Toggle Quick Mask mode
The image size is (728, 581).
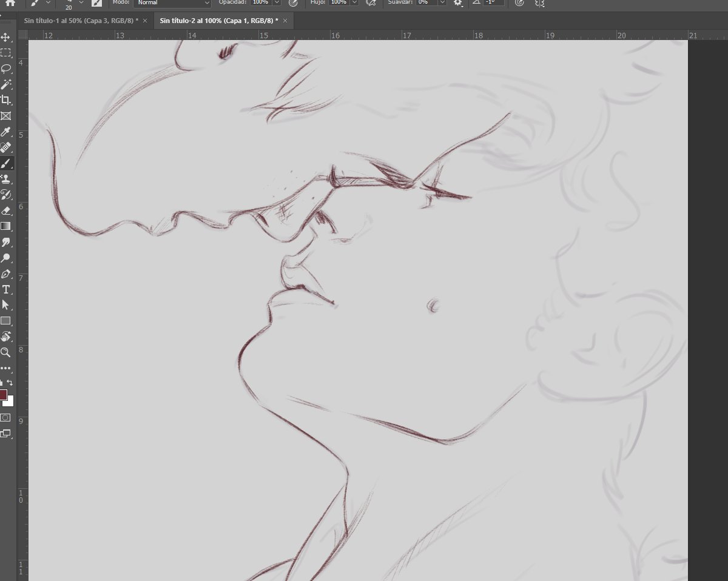[6, 418]
